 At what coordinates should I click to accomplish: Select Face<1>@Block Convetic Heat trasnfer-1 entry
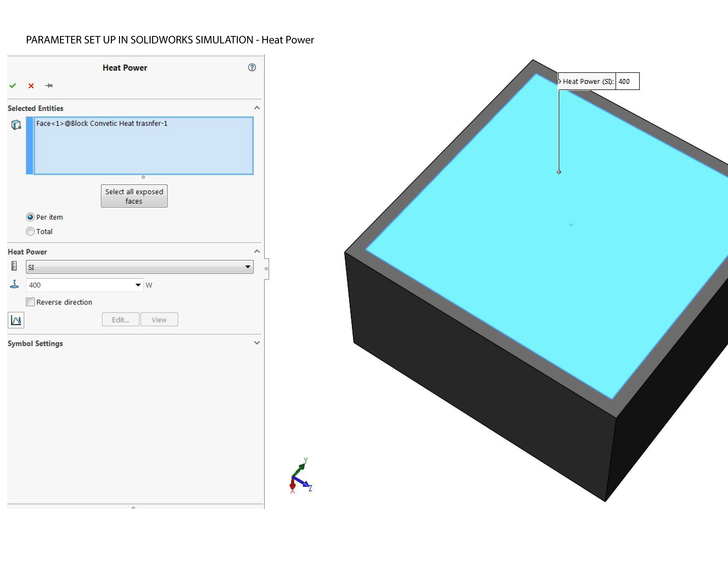pyautogui.click(x=102, y=123)
